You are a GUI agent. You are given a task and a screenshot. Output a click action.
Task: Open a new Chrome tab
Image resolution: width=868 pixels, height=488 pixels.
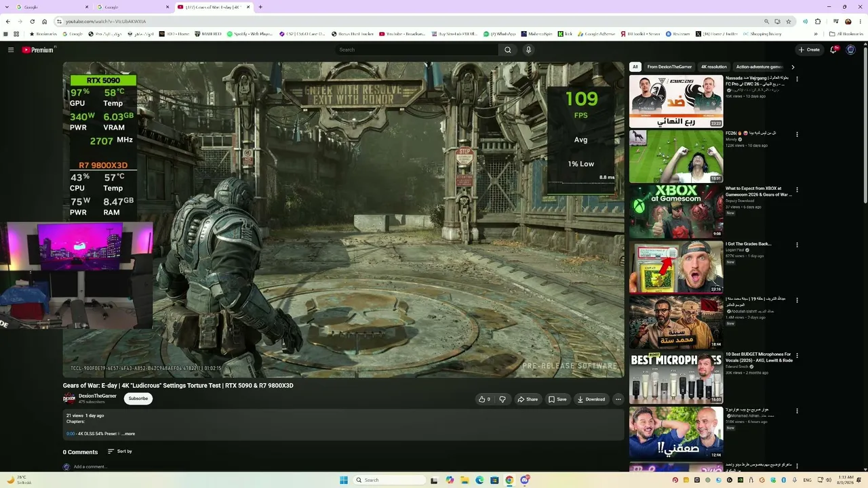[260, 7]
